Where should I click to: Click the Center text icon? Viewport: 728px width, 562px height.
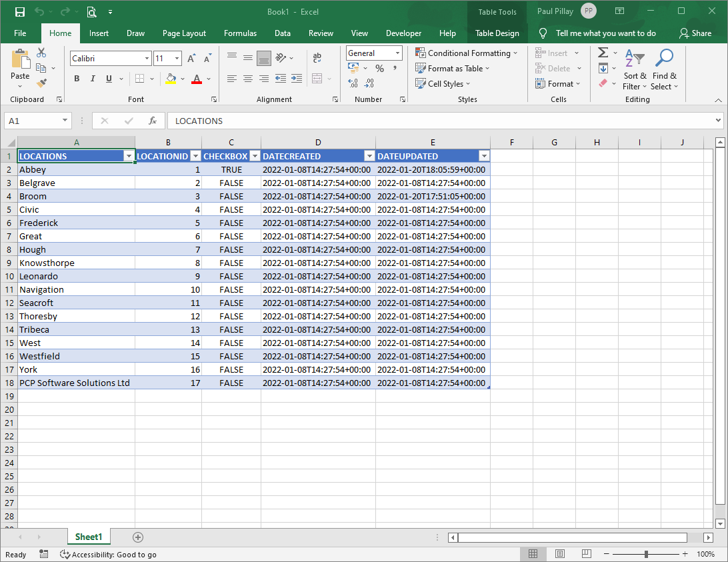(248, 79)
